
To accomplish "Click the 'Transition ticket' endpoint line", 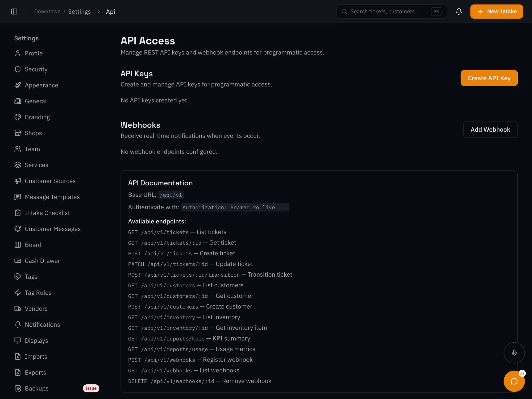I will point(210,275).
